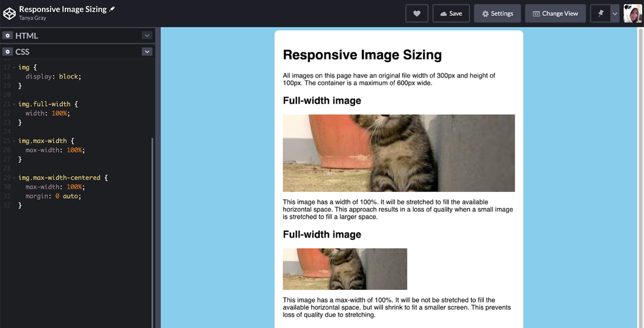
Task: Like the pen with the heart button
Action: pos(417,13)
